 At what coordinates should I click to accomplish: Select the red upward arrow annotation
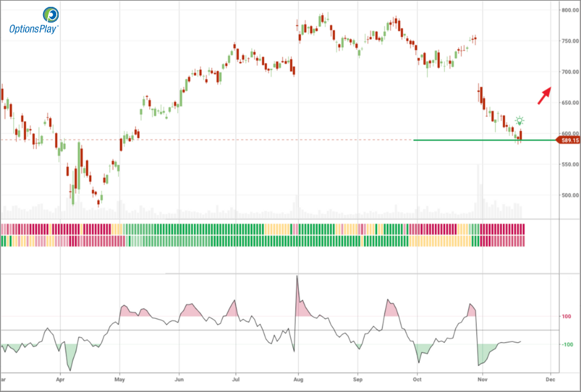click(x=544, y=96)
